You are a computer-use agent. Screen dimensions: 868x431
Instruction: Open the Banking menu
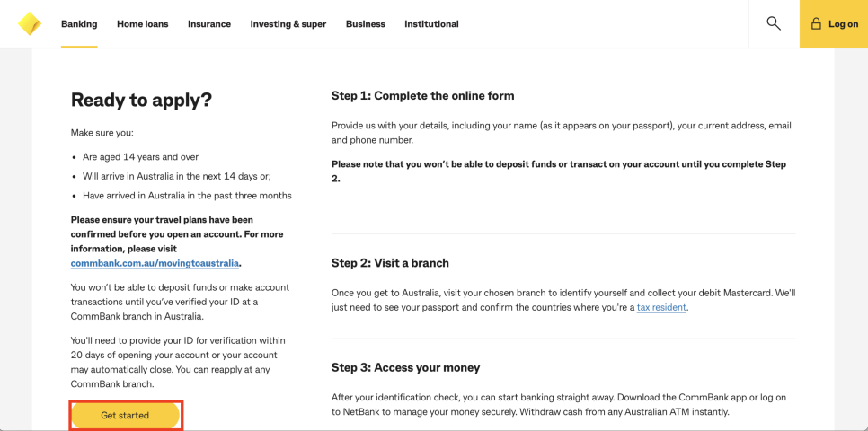(79, 23)
